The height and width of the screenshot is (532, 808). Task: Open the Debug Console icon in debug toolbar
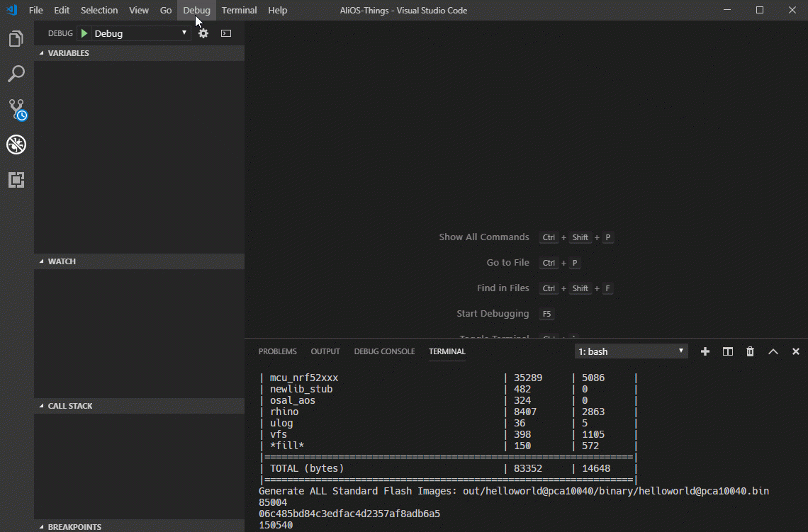[x=225, y=33]
